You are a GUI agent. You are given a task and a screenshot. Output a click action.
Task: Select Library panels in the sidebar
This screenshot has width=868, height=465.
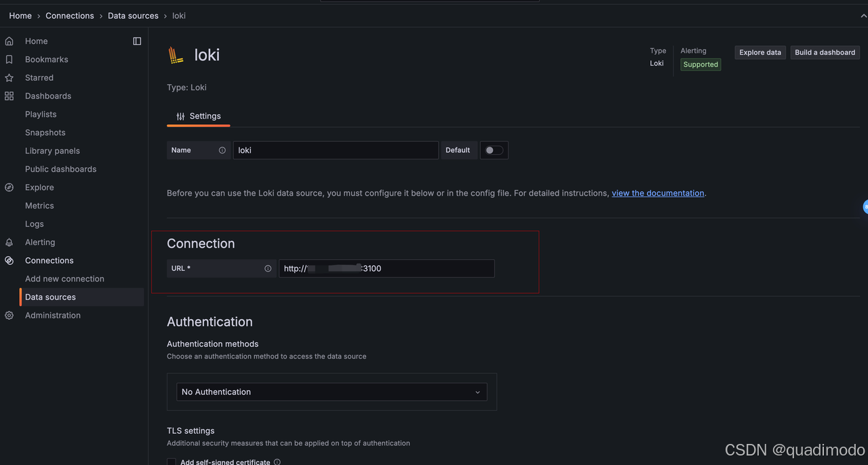click(52, 151)
